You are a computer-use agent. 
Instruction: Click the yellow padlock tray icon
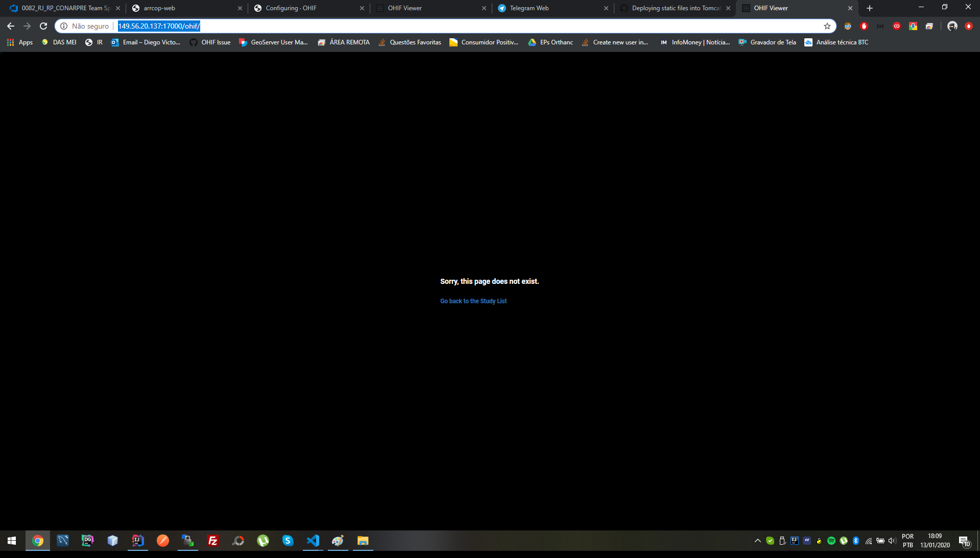tap(819, 541)
